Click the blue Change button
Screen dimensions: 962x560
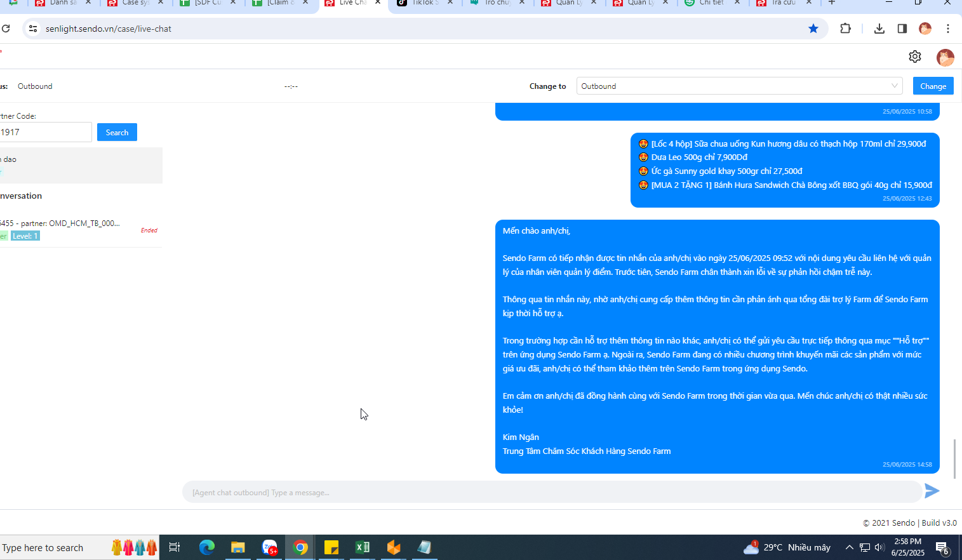click(x=933, y=86)
